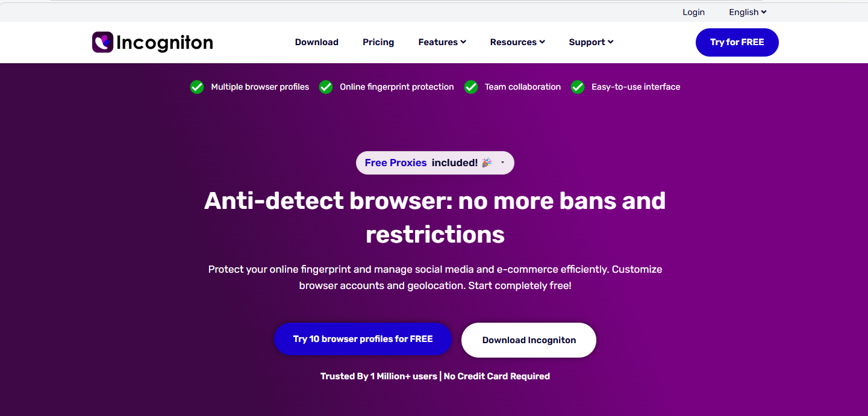The width and height of the screenshot is (868, 416).
Task: Click the green checkmark beside Multiple browser profiles
Action: tap(197, 87)
